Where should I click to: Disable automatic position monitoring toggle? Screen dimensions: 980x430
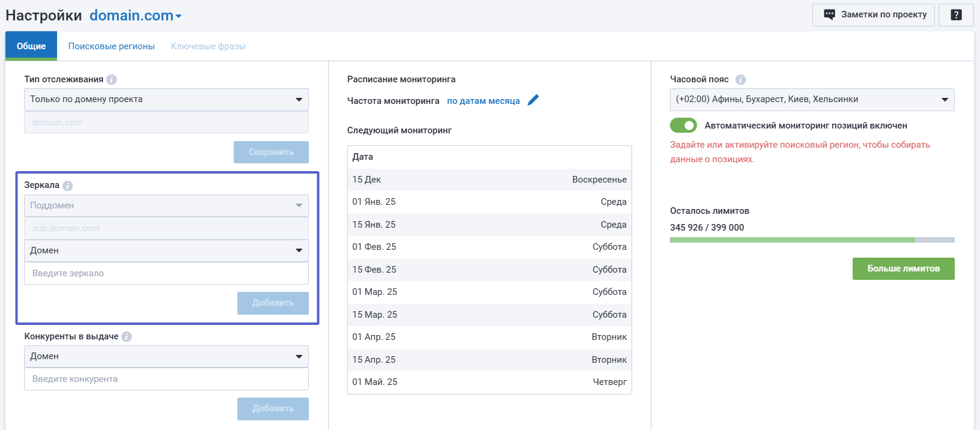click(683, 126)
